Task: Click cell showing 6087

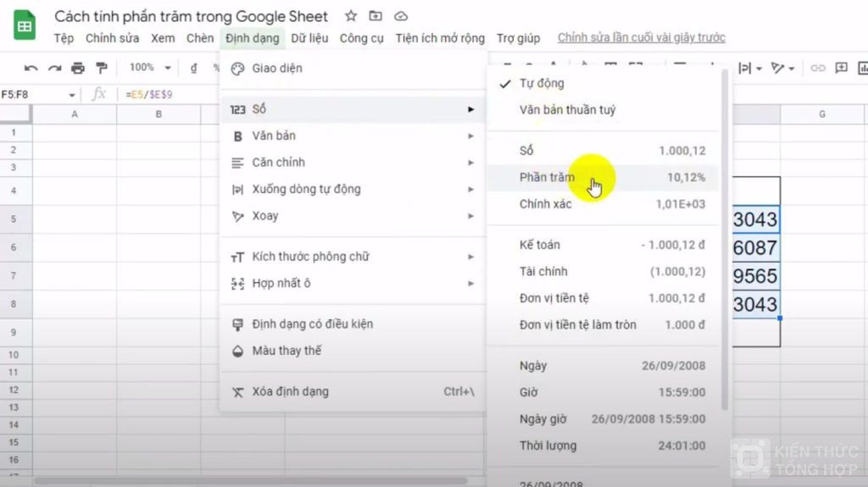Action: (x=756, y=247)
